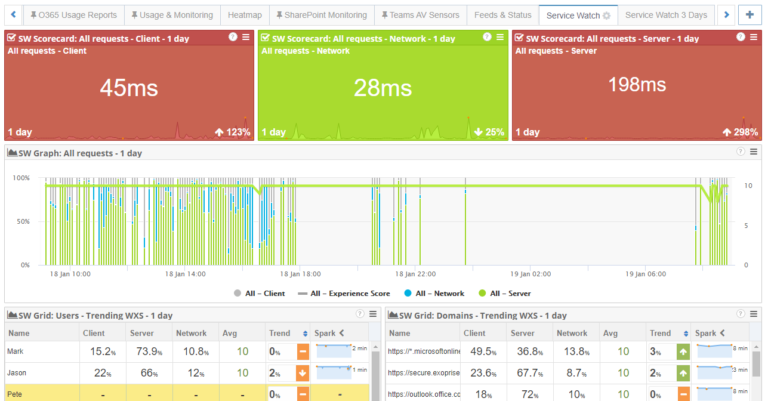Open menu of Client scorecard widget
This screenshot has height=401, width=768.
[x=246, y=37]
